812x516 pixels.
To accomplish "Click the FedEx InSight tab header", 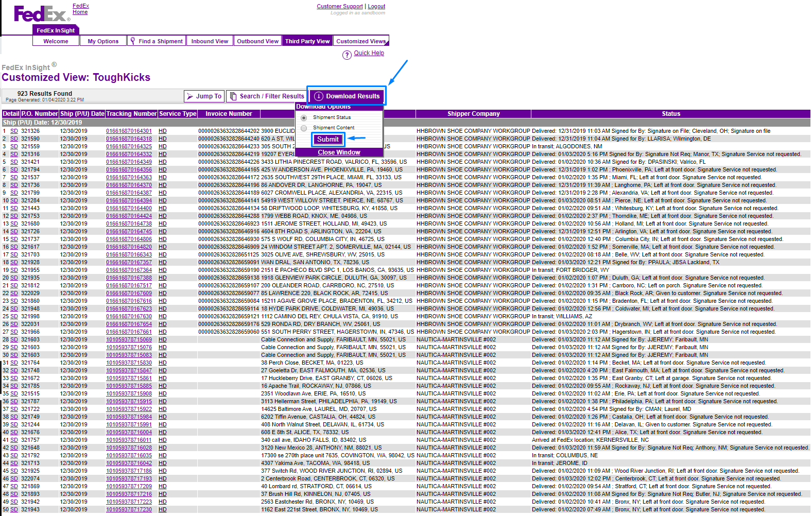I will (56, 30).
